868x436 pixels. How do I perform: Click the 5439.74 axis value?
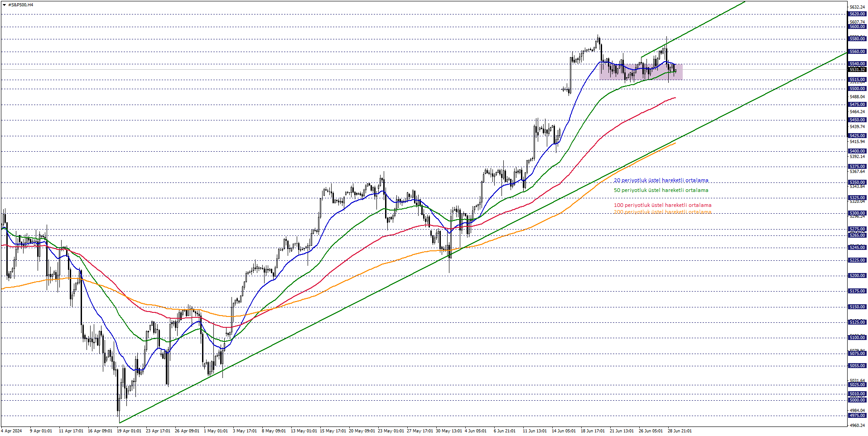tap(857, 127)
